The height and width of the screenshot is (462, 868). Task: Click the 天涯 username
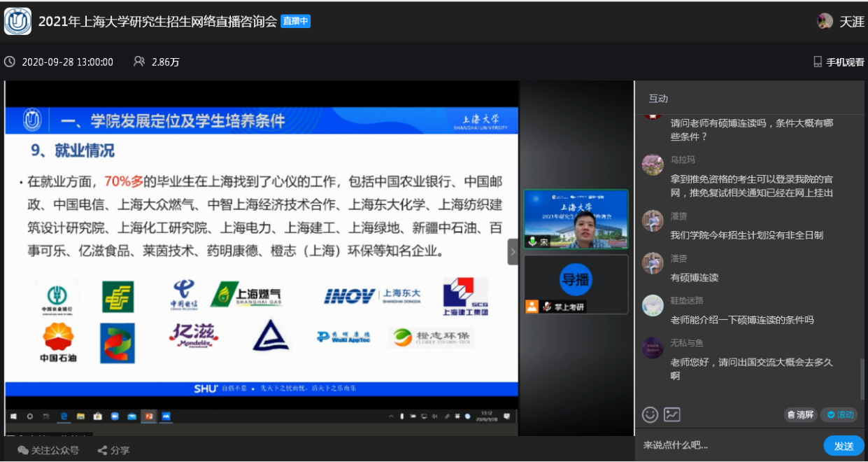pos(852,22)
